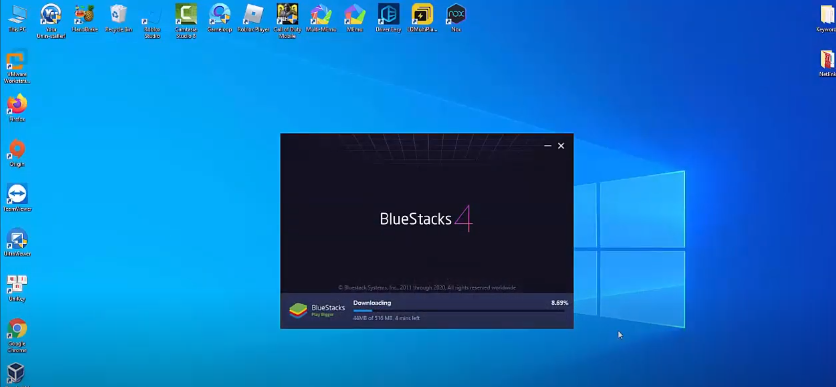836x387 pixels.
Task: Select the Roblox Player shortcut
Action: 253,18
